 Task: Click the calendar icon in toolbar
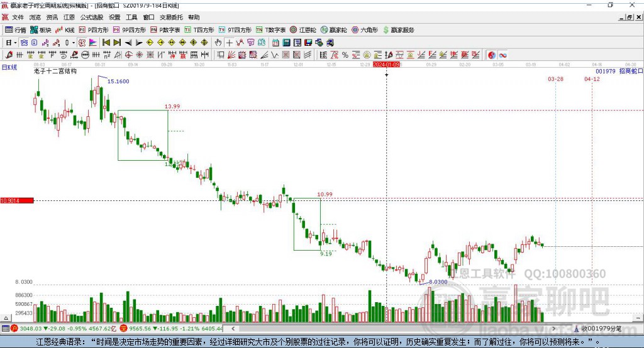[x=275, y=43]
